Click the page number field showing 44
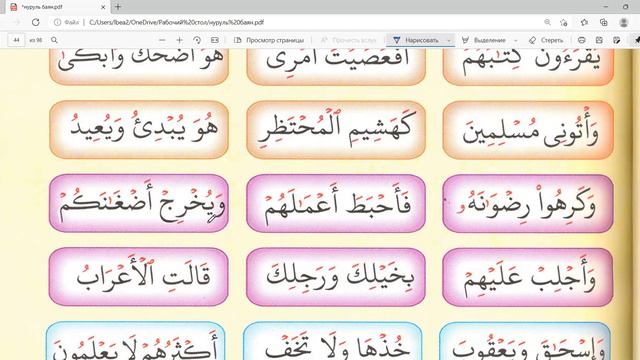640x360 pixels. (x=16, y=40)
